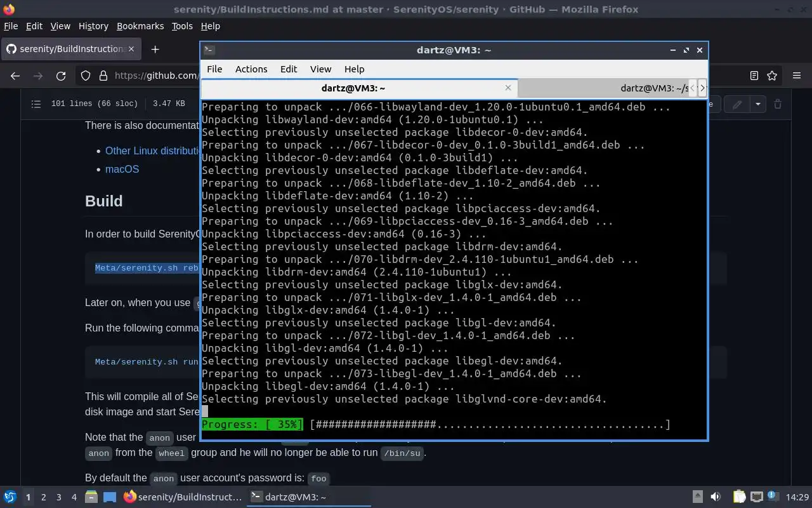Image resolution: width=812 pixels, height=508 pixels.
Task: Switch to virtual desktop 3
Action: click(58, 497)
